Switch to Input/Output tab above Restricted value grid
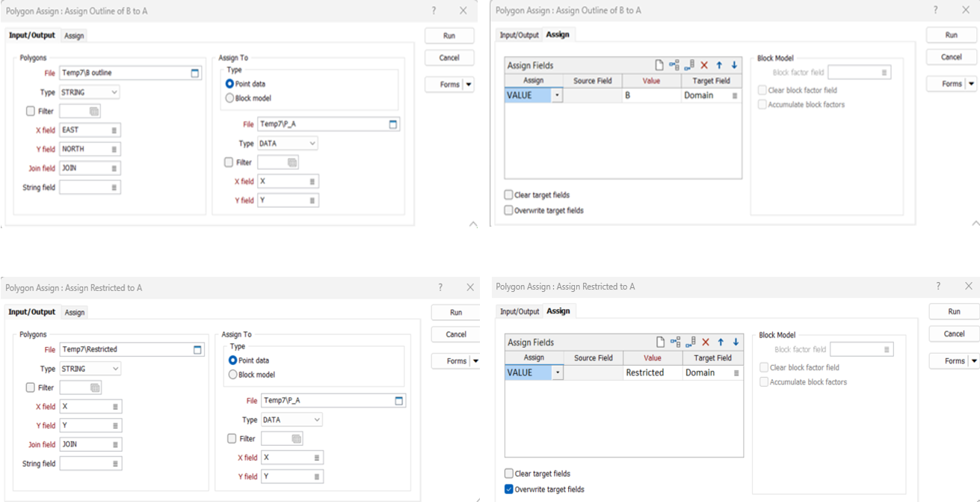 click(519, 311)
